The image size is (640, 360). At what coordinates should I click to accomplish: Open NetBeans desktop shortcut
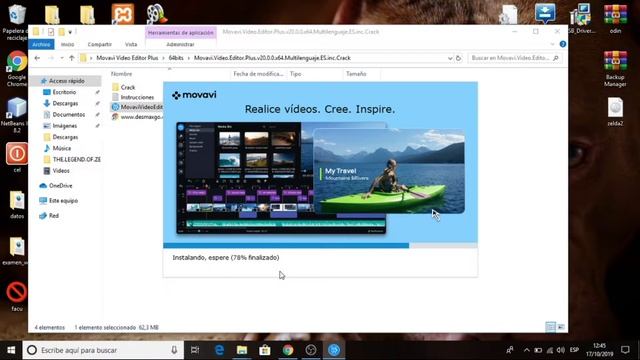tap(16, 115)
